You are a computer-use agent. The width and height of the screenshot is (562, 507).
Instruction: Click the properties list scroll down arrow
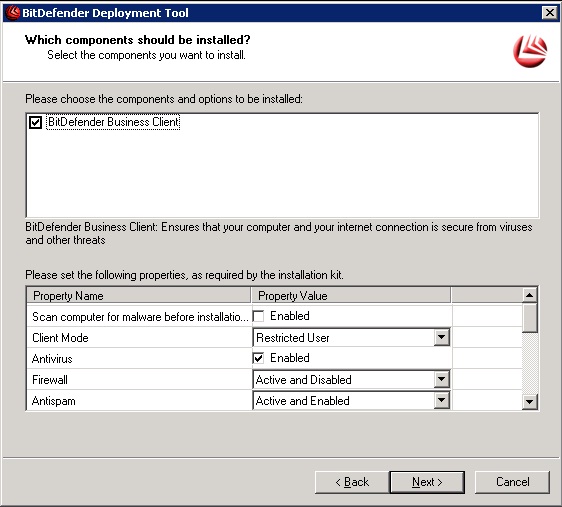(x=529, y=401)
